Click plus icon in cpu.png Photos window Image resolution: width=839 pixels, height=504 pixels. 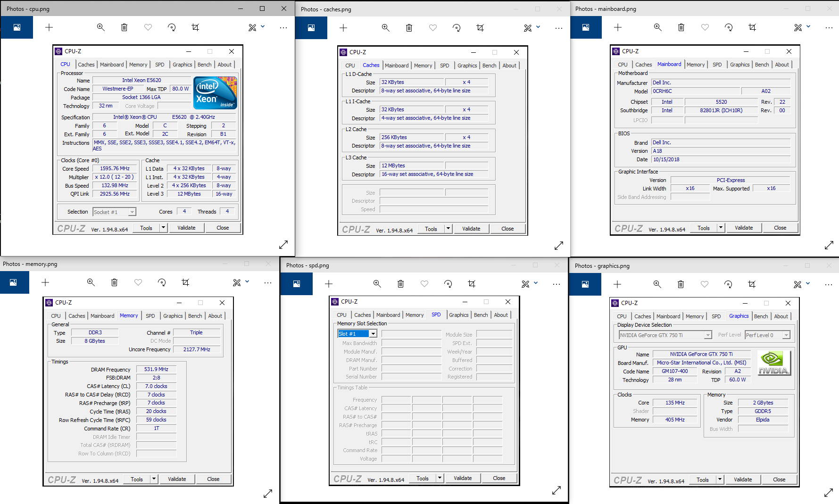pos(49,27)
